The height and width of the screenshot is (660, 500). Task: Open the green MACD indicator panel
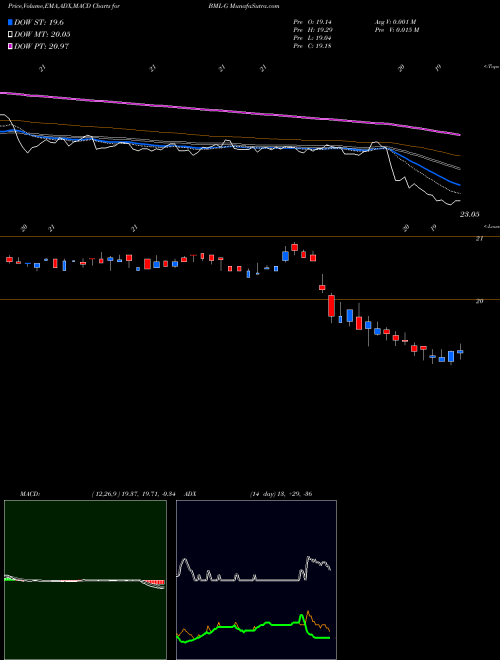[85, 580]
